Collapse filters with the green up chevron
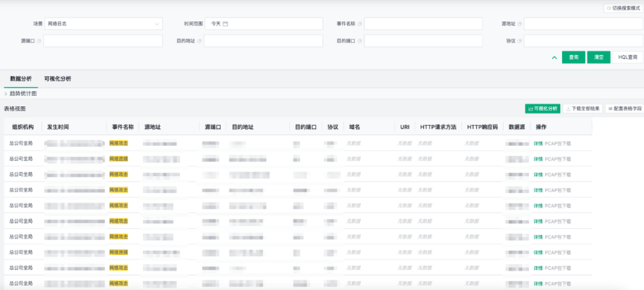Viewport: 644px width, 290px height. click(555, 57)
